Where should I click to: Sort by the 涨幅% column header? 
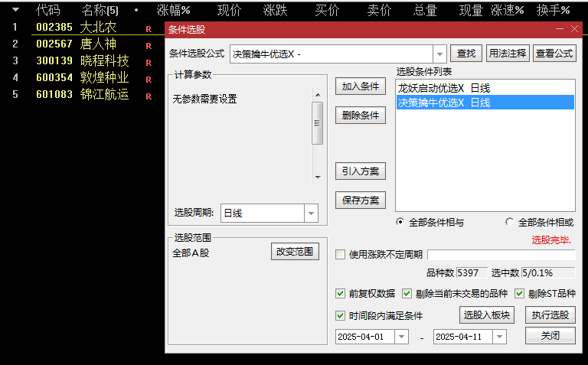[x=173, y=10]
